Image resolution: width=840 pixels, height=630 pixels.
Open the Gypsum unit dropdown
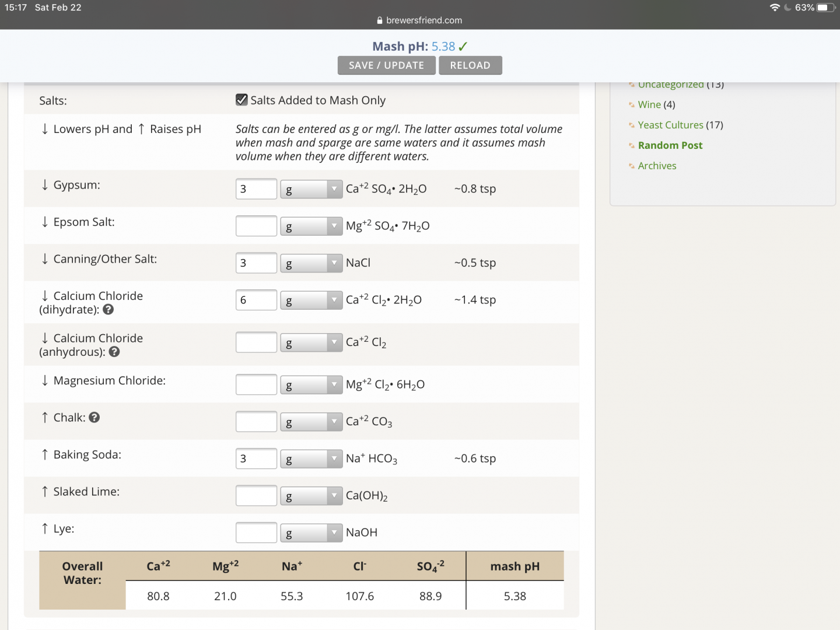pos(311,189)
